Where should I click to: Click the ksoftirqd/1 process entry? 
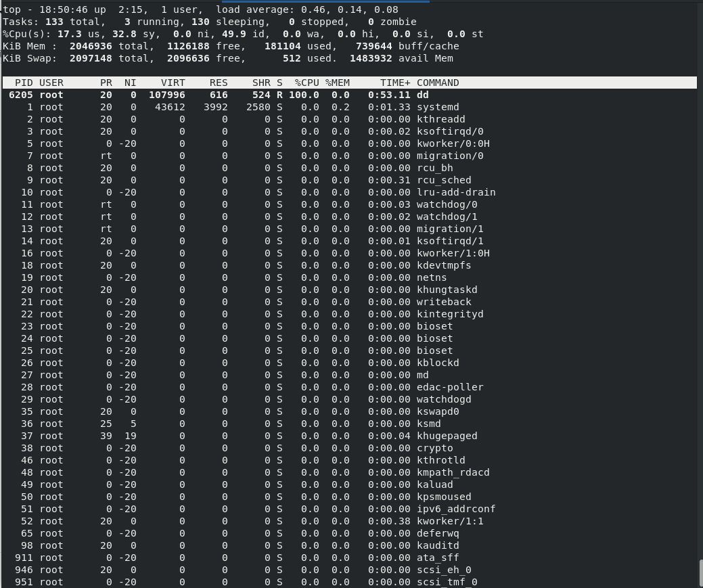pos(450,241)
